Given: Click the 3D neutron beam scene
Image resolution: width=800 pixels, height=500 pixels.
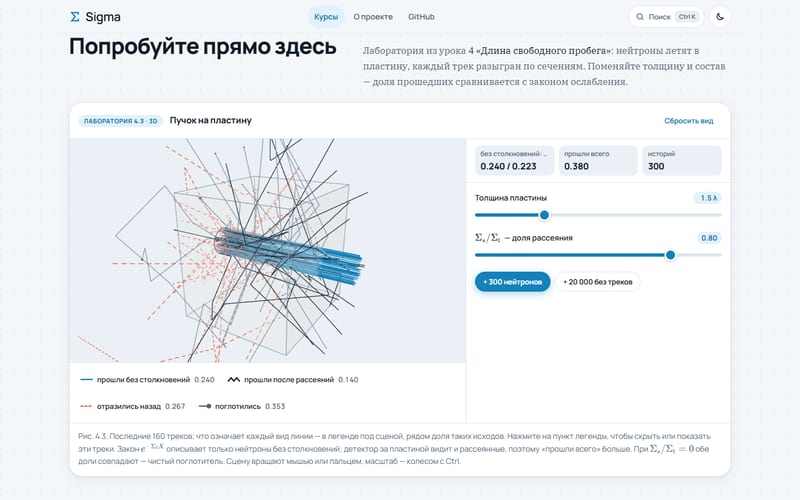Looking at the screenshot, I should point(267,251).
